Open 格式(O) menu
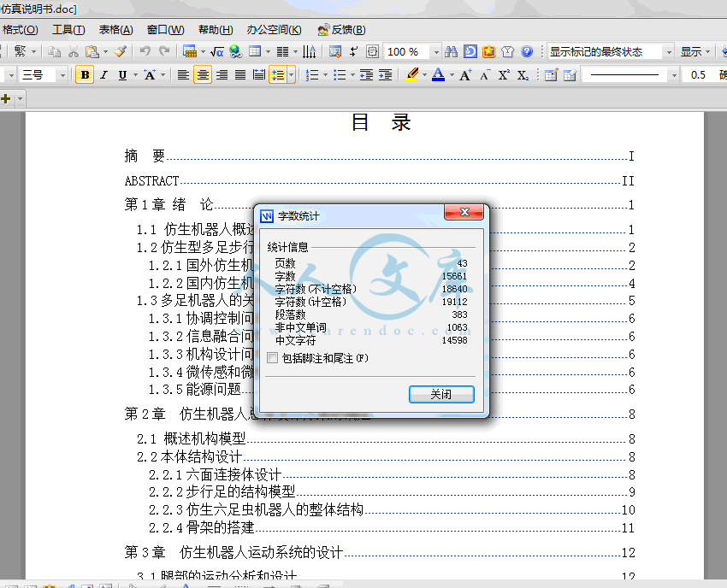The height and width of the screenshot is (588, 727). click(x=20, y=30)
